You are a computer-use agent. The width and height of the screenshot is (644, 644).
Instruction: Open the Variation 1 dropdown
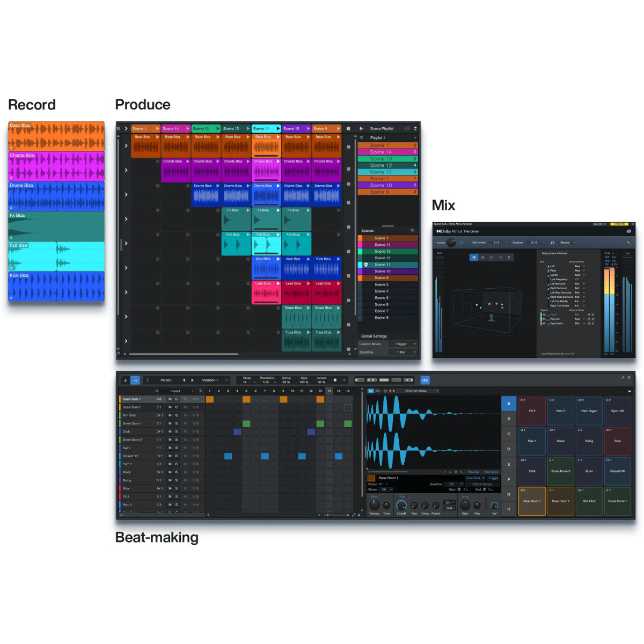215,380
